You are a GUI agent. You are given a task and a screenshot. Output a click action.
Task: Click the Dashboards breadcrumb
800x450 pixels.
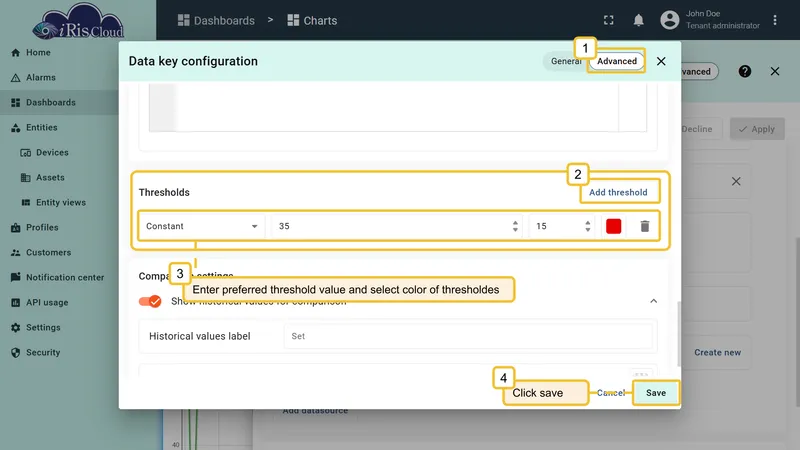216,20
